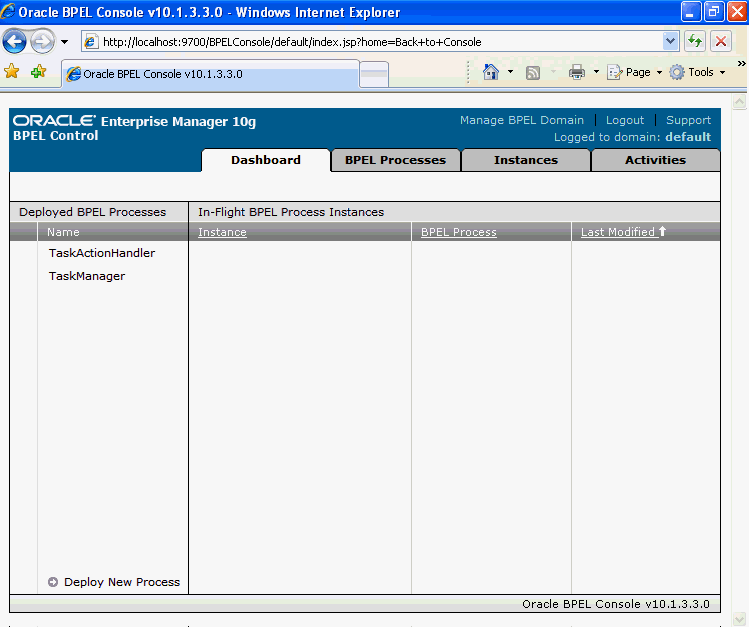Sort by the Instance column header
Image resolution: width=749 pixels, height=627 pixels.
pyautogui.click(x=222, y=232)
